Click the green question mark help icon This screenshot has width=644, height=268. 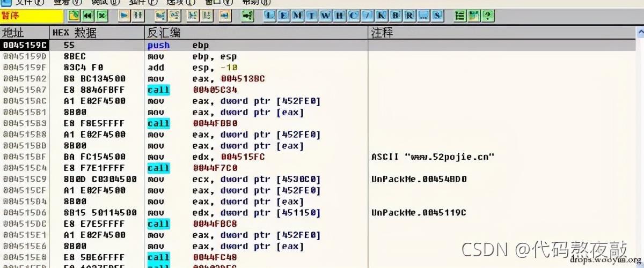click(488, 16)
